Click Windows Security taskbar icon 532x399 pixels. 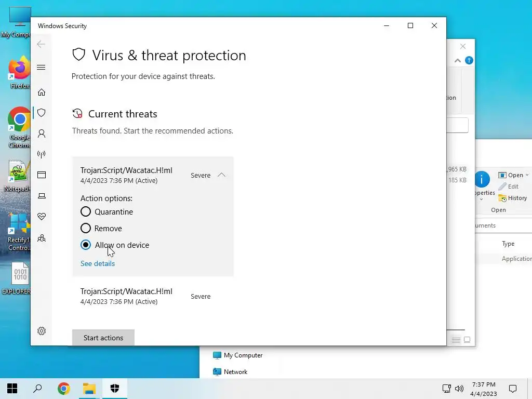[x=115, y=389]
